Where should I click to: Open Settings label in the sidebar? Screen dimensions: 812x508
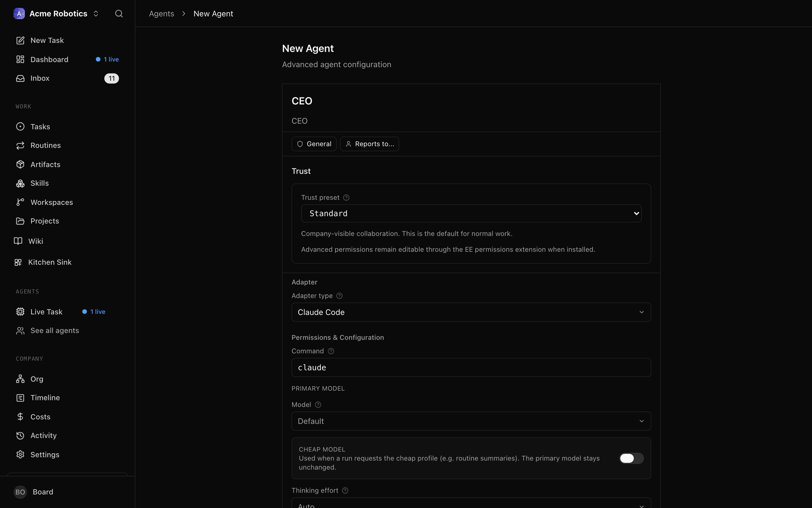point(45,455)
